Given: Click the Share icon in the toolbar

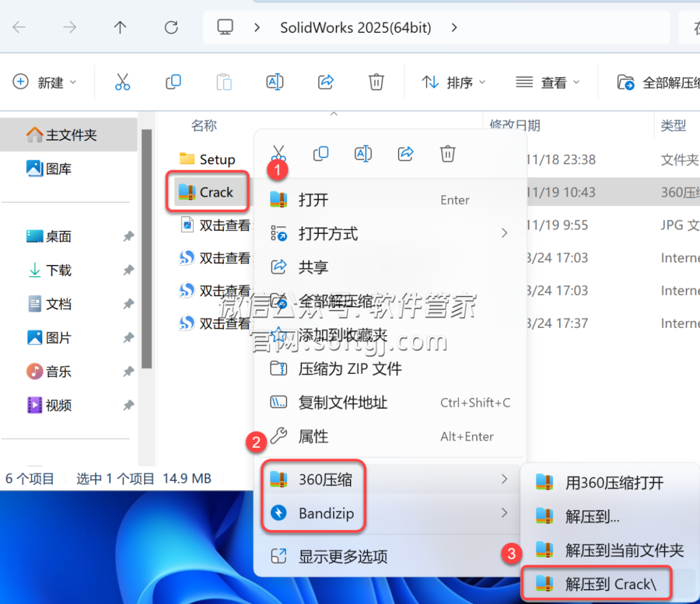Looking at the screenshot, I should pyautogui.click(x=325, y=82).
